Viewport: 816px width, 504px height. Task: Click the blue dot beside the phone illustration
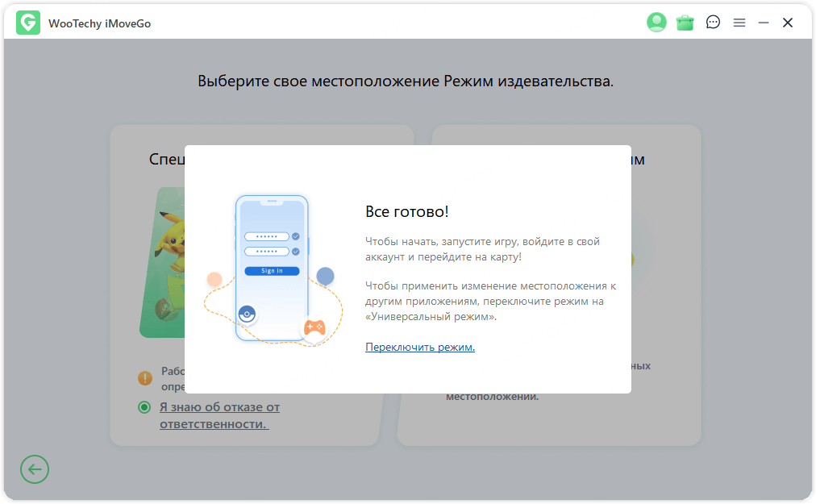[325, 276]
